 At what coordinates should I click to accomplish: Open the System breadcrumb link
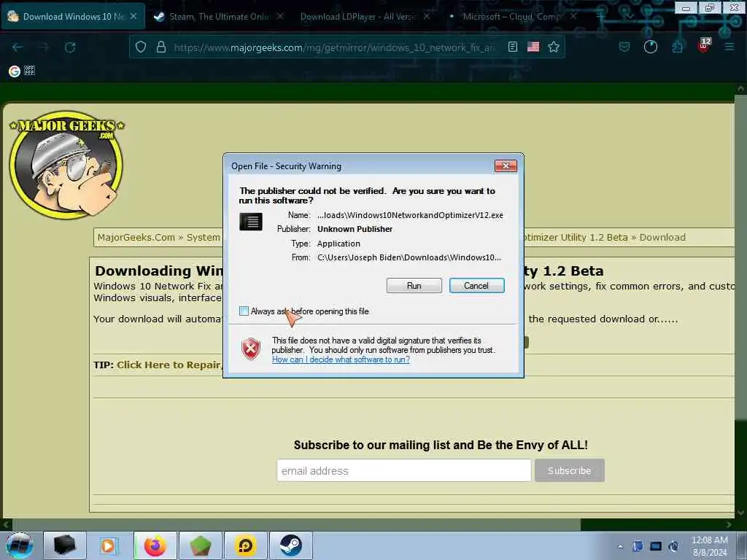204,237
